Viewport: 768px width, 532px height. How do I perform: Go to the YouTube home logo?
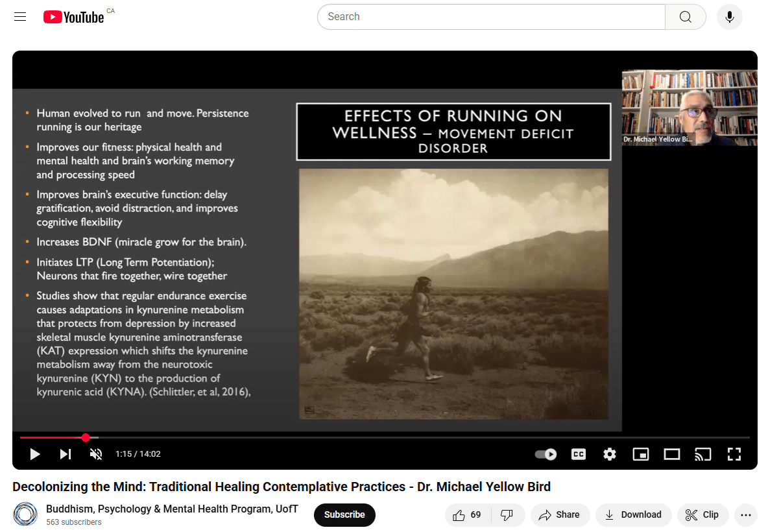[74, 17]
